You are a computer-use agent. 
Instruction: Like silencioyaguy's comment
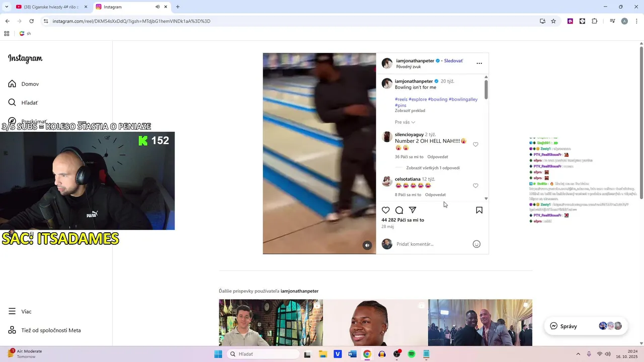(x=475, y=144)
